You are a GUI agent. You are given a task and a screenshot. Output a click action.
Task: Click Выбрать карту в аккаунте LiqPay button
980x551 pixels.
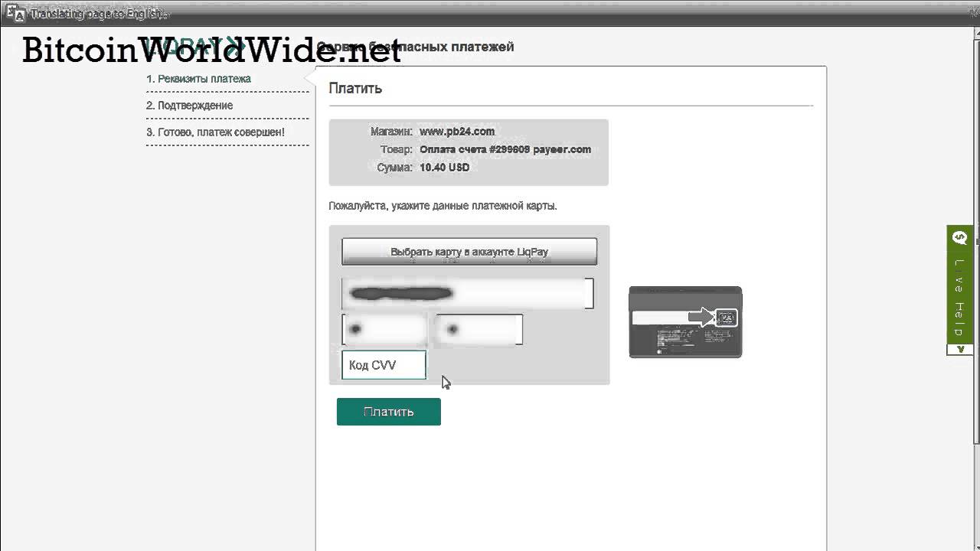469,251
